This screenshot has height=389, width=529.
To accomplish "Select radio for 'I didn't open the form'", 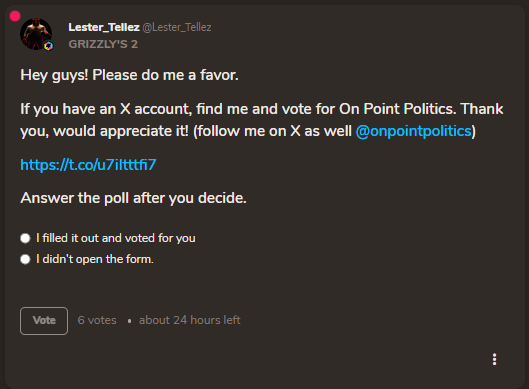I will click(x=25, y=259).
